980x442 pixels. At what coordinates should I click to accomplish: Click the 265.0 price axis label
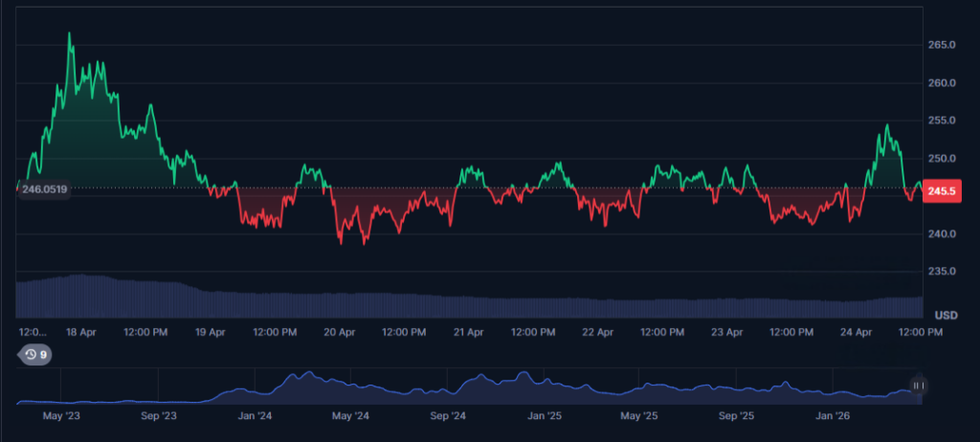(942, 45)
